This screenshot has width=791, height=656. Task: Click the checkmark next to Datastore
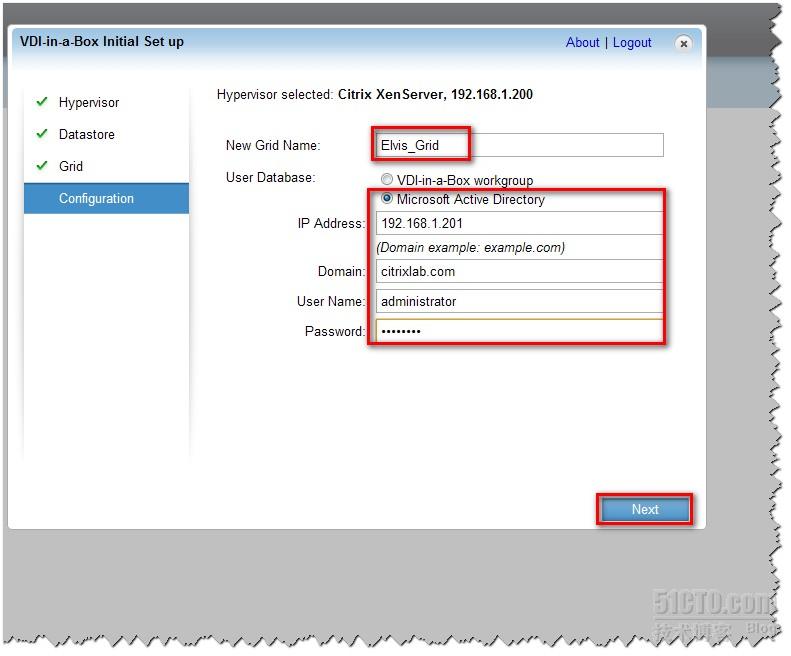coord(42,135)
